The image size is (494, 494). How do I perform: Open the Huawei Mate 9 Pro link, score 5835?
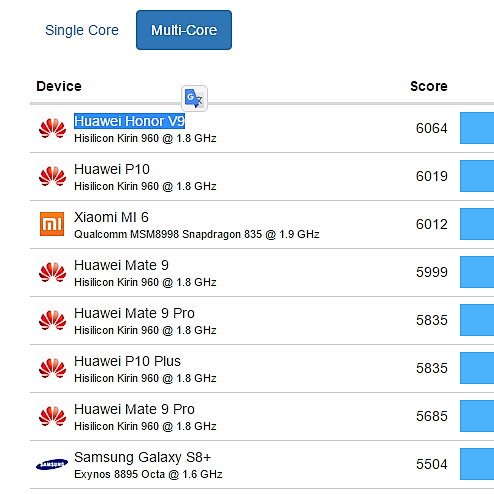[x=134, y=313]
